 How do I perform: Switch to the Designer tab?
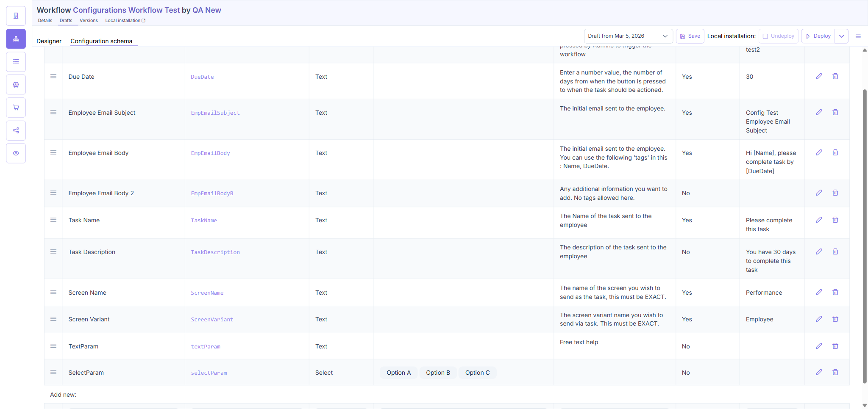point(49,41)
